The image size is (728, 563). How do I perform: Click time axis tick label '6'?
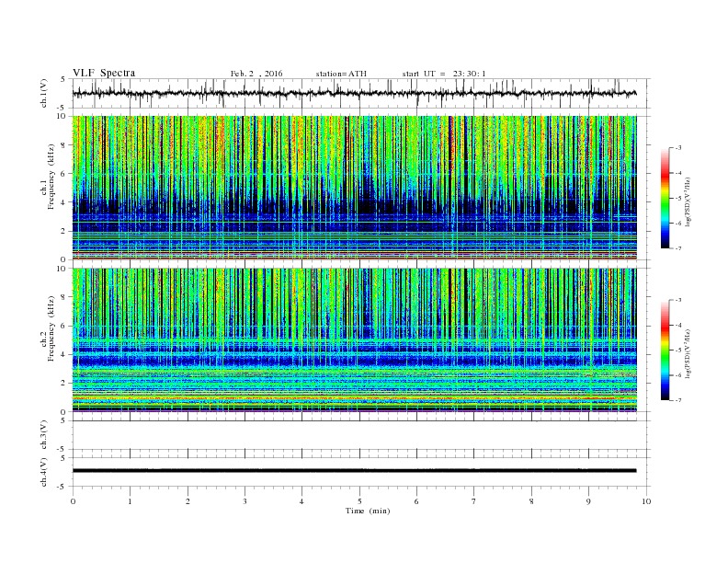coord(416,501)
